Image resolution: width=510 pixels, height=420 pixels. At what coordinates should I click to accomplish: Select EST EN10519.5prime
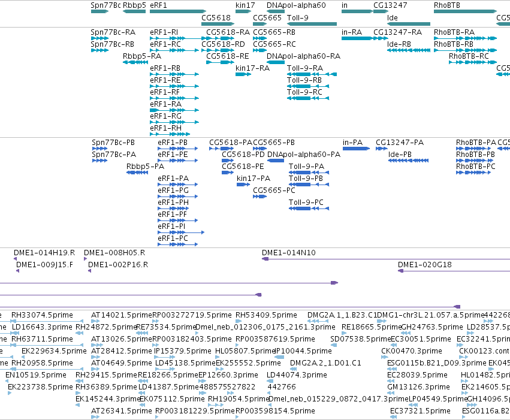(x=7, y=381)
